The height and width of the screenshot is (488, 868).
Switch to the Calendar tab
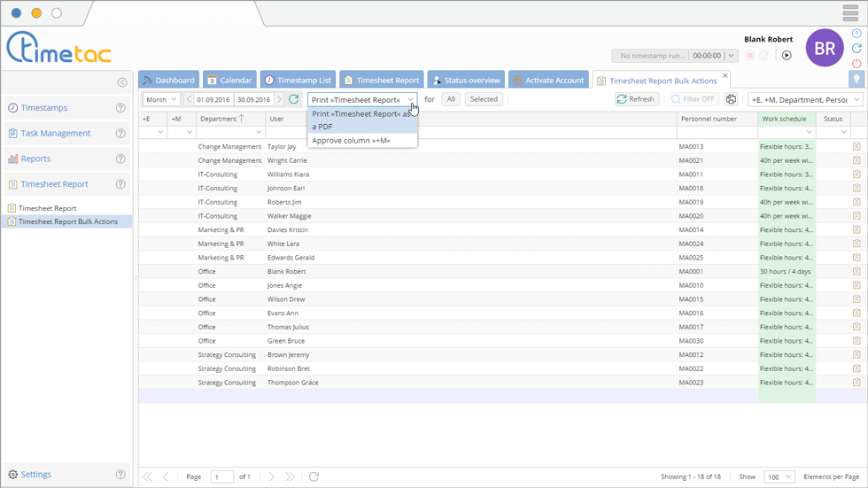229,80
